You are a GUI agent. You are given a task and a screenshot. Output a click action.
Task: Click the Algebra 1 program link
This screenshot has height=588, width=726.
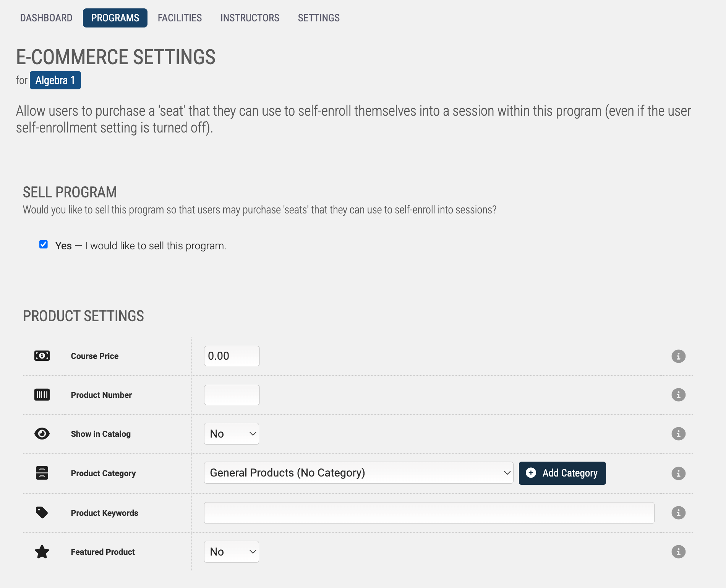(55, 80)
